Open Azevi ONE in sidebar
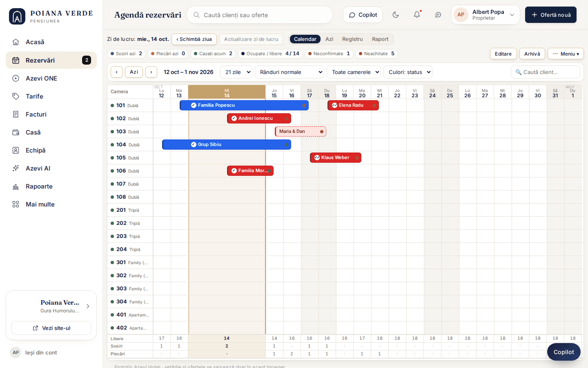 [51, 78]
